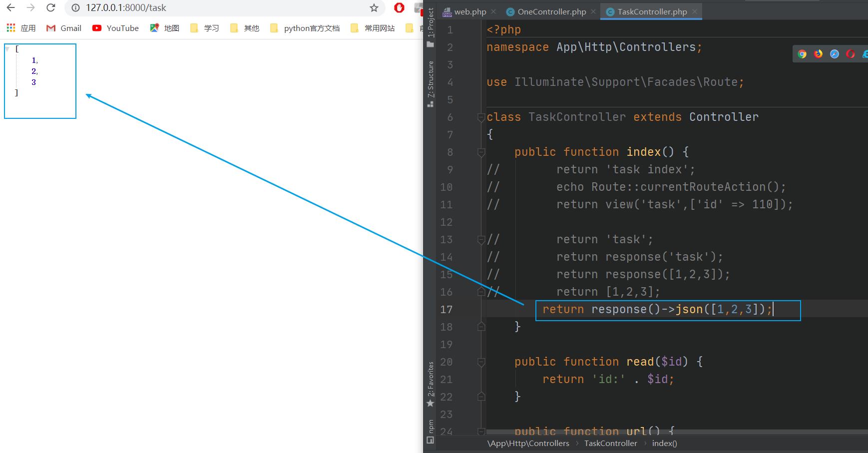Screen dimensions: 868x453
Task: Open the 其他 bookmarks folder
Action: click(x=245, y=28)
